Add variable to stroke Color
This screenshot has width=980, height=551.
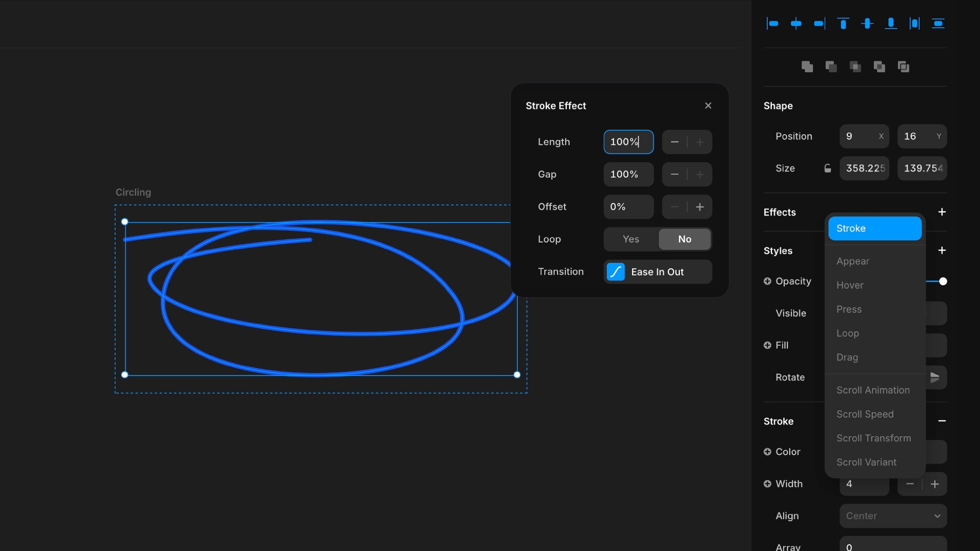click(x=767, y=452)
